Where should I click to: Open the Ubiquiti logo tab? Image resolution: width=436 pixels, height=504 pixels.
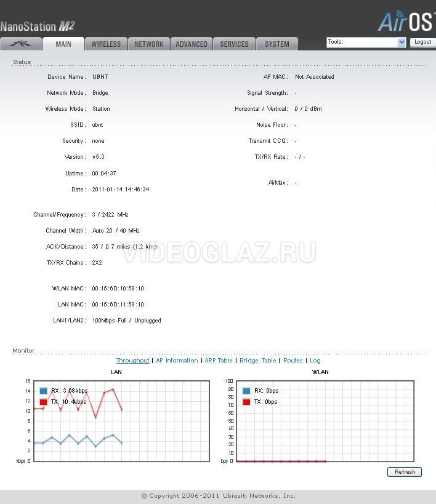(21, 44)
